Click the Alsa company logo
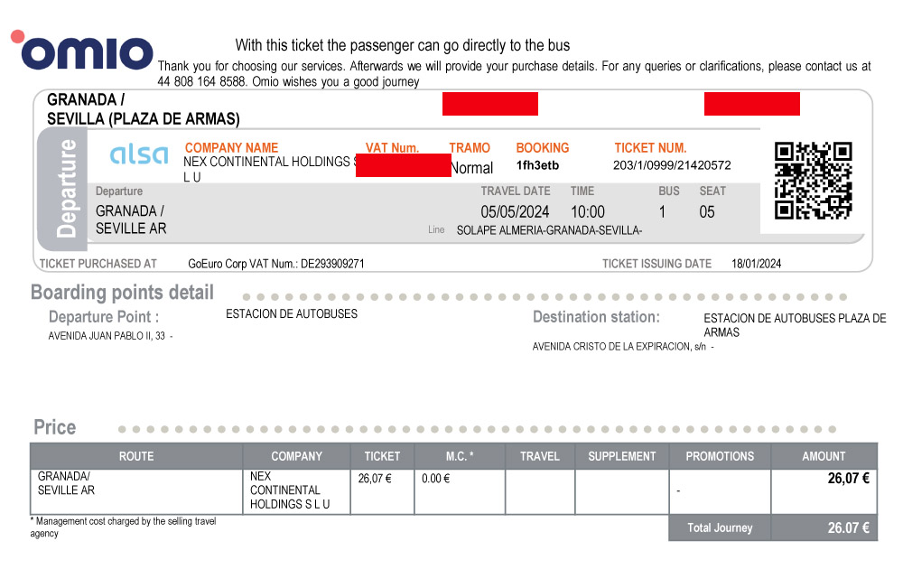This screenshot has width=903, height=588. [139, 154]
